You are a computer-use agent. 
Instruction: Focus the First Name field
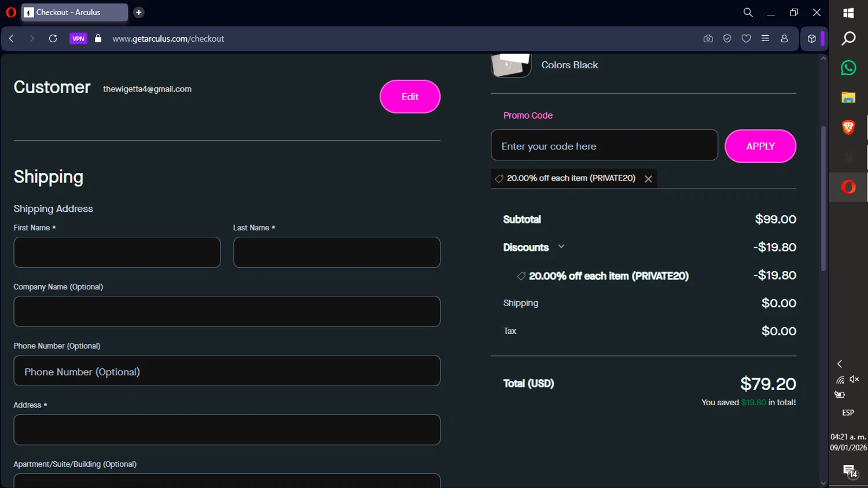click(117, 252)
